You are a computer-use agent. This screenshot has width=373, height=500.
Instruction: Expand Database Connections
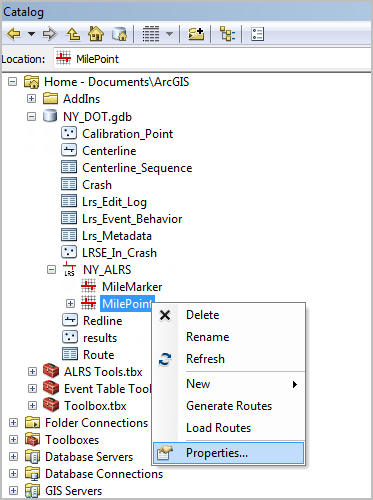[x=13, y=474]
